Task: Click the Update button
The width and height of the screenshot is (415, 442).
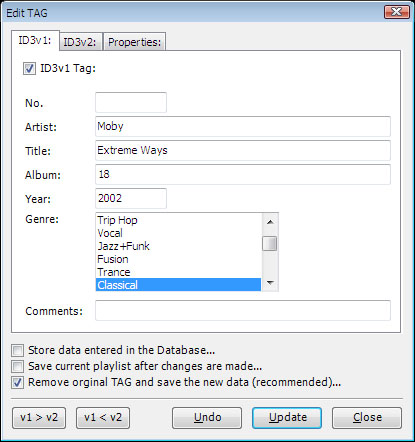Action: click(x=287, y=418)
